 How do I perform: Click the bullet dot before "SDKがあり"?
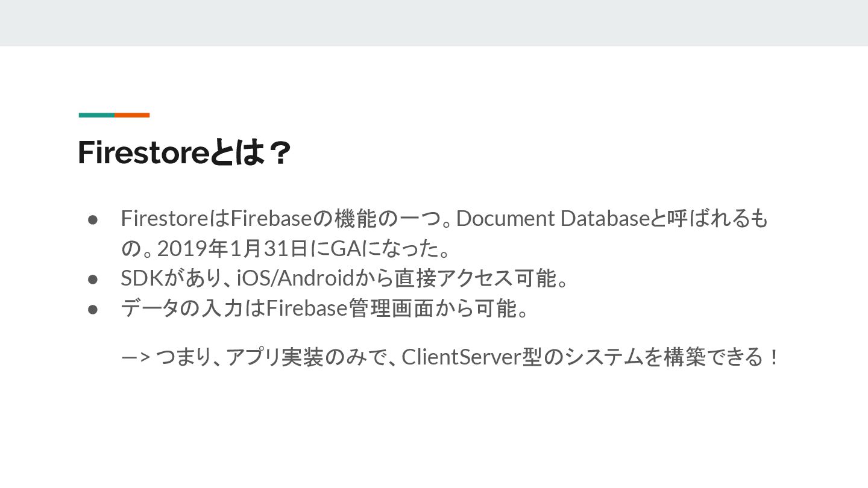pyautogui.click(x=93, y=280)
